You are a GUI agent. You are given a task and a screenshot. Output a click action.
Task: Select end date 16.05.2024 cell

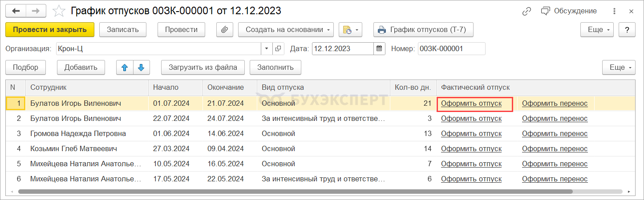tap(230, 164)
